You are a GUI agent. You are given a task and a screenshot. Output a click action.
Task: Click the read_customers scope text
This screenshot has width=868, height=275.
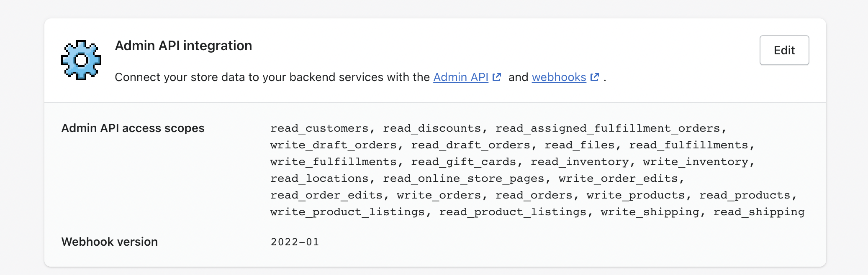(x=319, y=128)
